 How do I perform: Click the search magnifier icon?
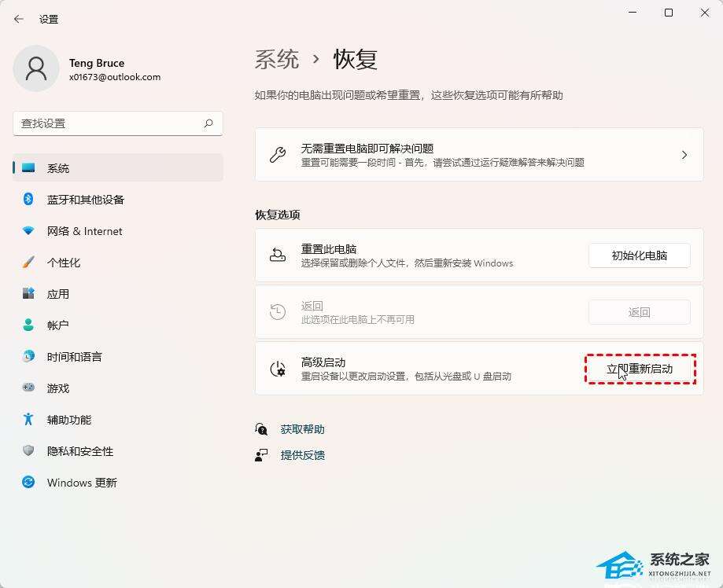[208, 123]
